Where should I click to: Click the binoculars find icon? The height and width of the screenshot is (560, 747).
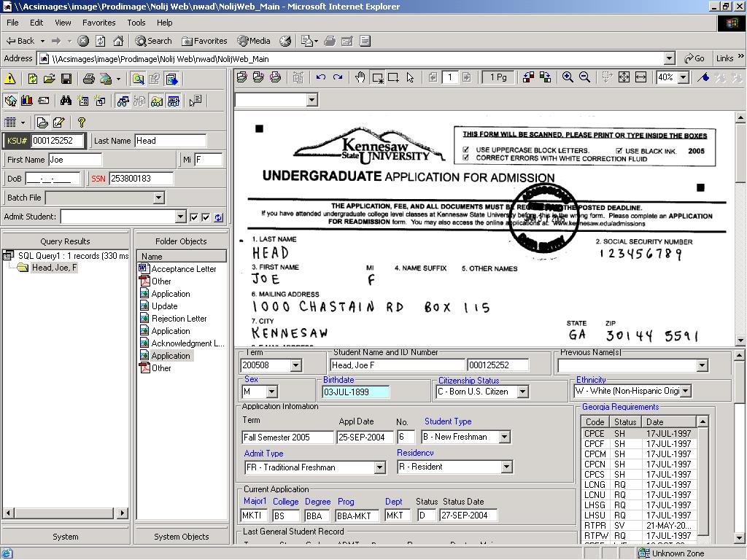point(66,101)
